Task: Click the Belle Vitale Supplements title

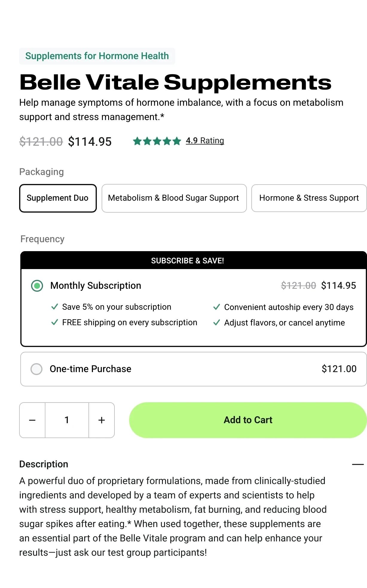Action: (176, 82)
